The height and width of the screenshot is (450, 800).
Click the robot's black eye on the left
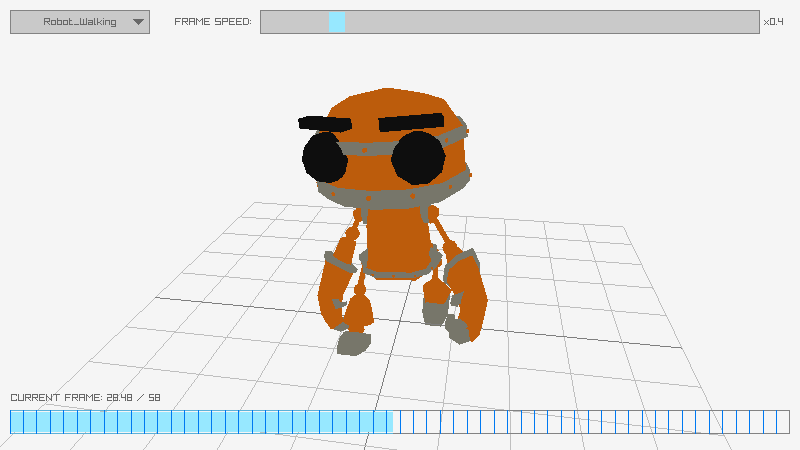point(324,158)
